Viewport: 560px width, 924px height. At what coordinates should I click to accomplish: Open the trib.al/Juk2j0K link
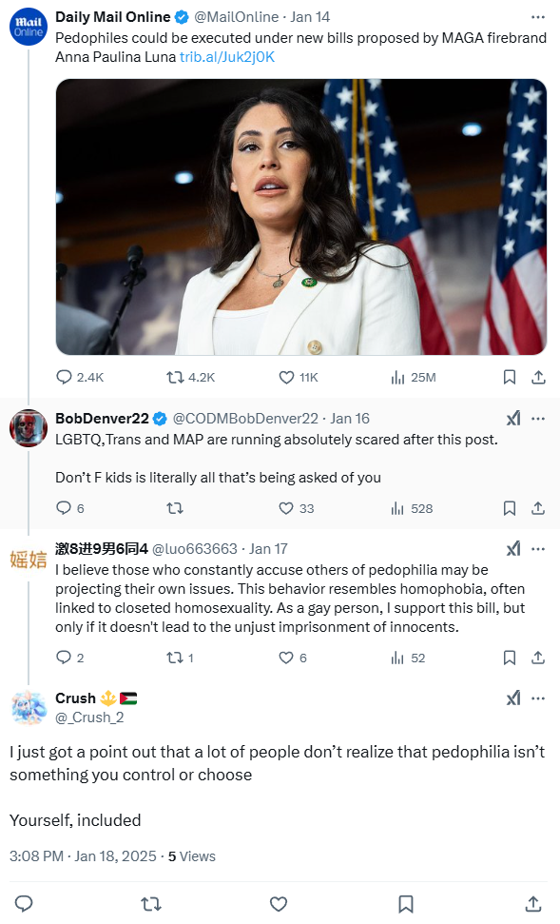(227, 57)
